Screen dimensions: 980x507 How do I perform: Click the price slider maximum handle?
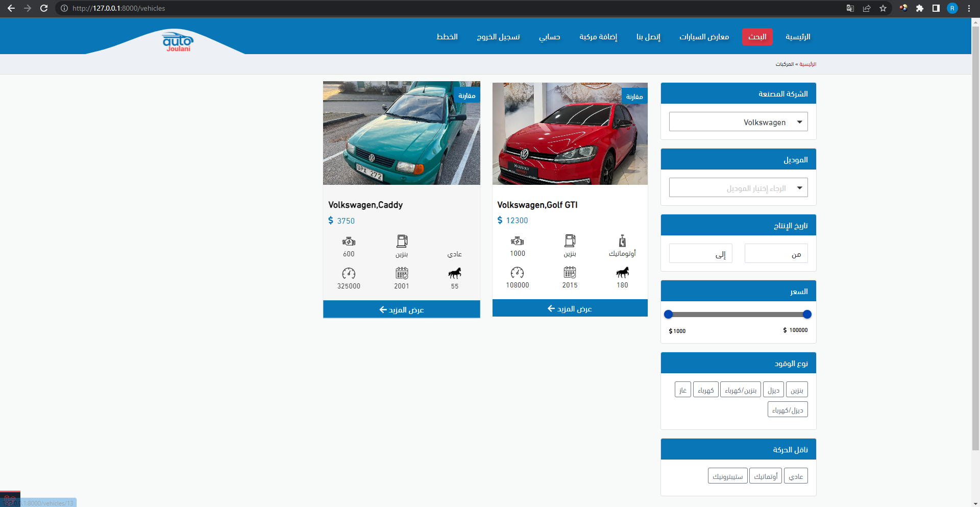click(807, 315)
